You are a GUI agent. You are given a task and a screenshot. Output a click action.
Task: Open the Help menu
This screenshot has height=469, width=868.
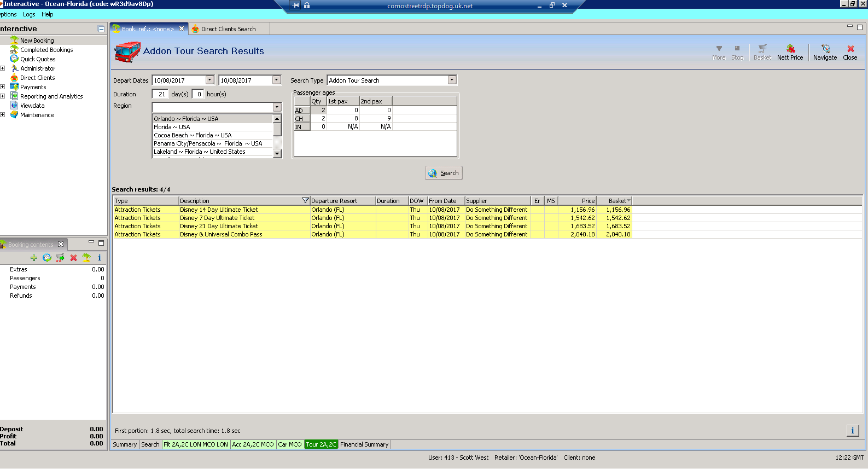[48, 14]
